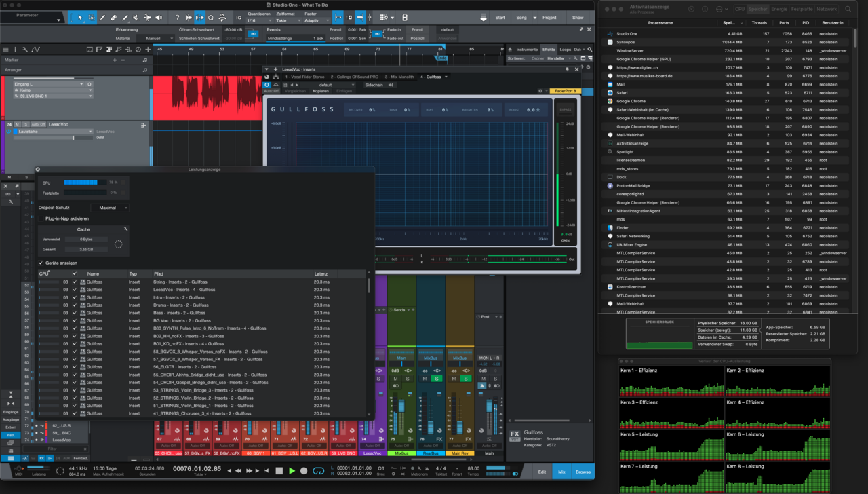
Task: Select the Paint tool
Action: click(125, 18)
